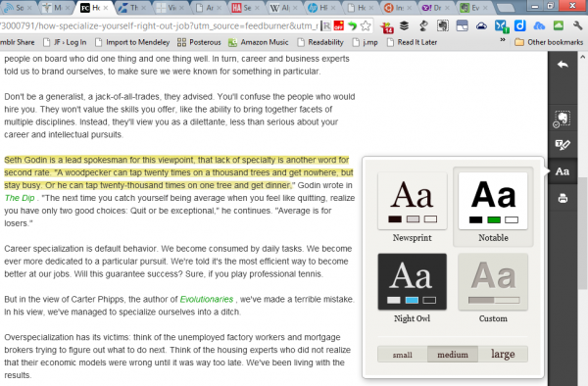588x386 pixels.
Task: Click the 'Import to Mendeley' bookmark
Action: coord(132,42)
